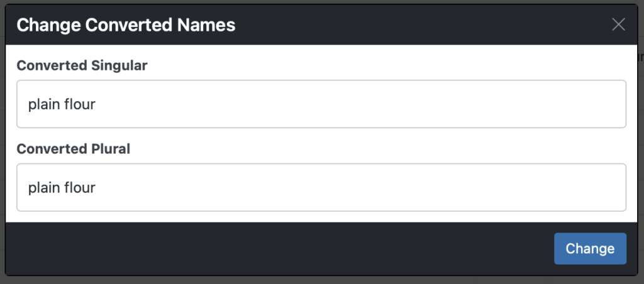Screen dimensions: 644x284
Task: Click empty area inside Converted Plural field
Action: pos(370,188)
